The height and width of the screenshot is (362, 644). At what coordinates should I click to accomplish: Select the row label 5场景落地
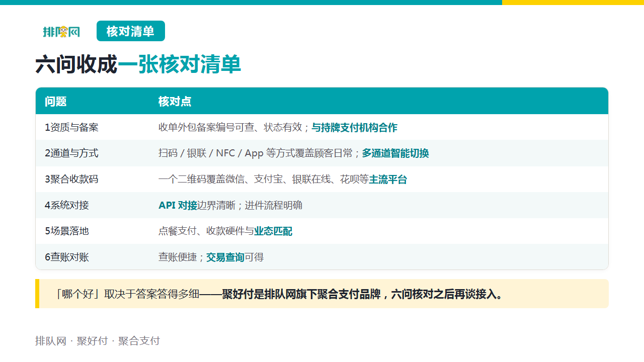(67, 231)
